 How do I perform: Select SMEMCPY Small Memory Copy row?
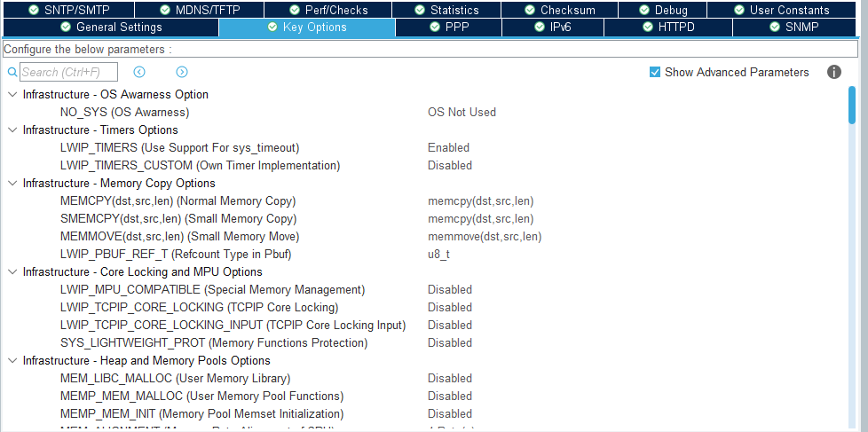178,218
